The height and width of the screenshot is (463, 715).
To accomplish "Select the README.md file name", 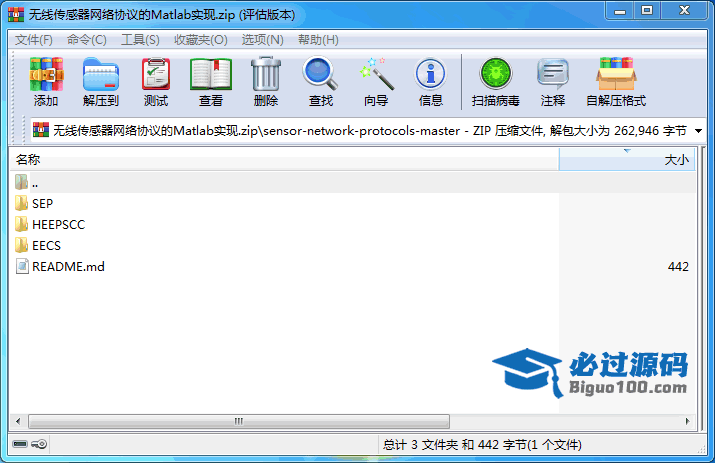I will tap(68, 266).
